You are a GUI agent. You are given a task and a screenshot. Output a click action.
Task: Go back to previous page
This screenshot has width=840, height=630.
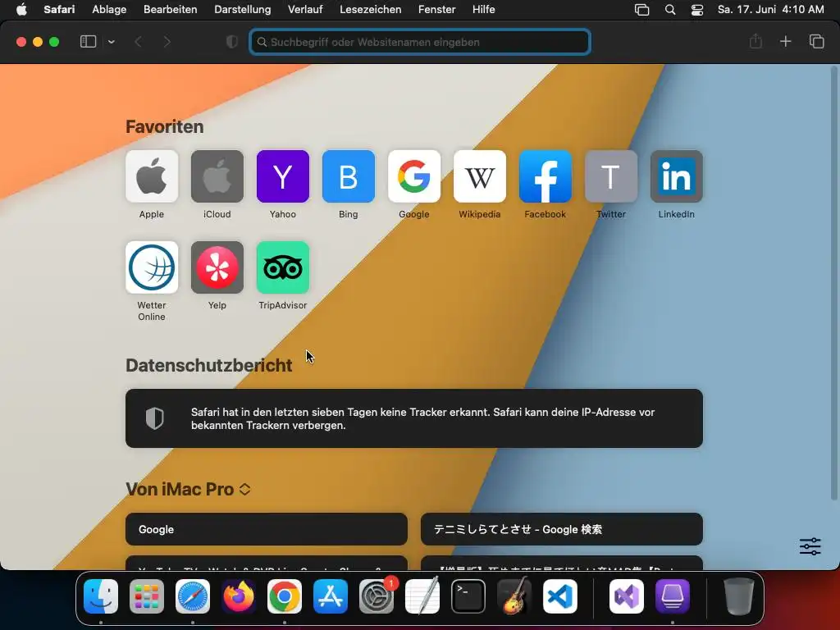138,42
